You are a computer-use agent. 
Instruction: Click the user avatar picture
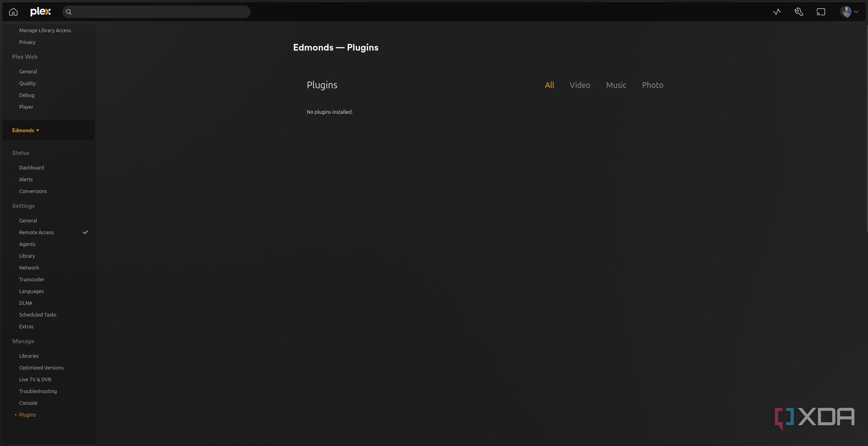pyautogui.click(x=845, y=12)
